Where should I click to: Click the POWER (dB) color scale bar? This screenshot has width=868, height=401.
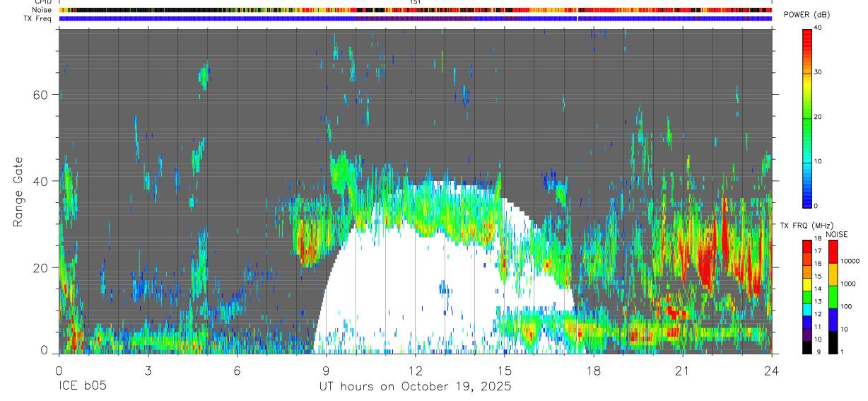pos(807,117)
